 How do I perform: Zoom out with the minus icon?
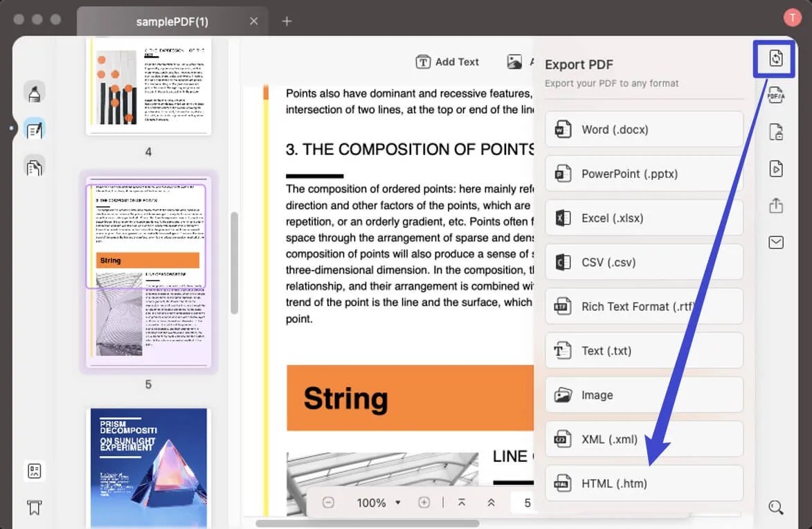(x=328, y=503)
